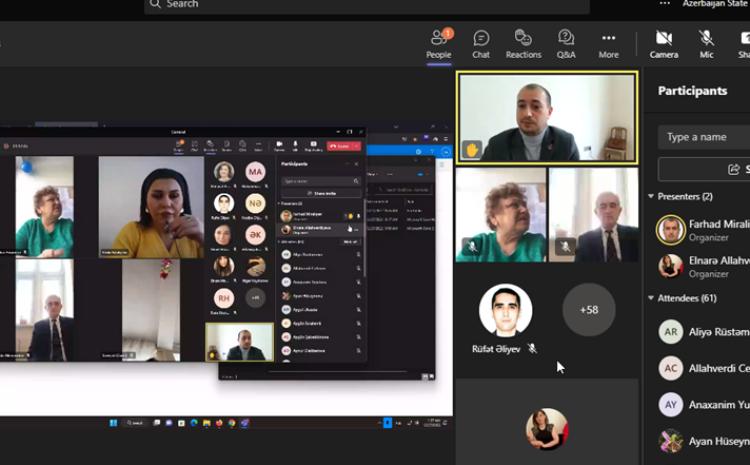
Task: Collapse the Attendees (61) section
Action: click(652, 298)
